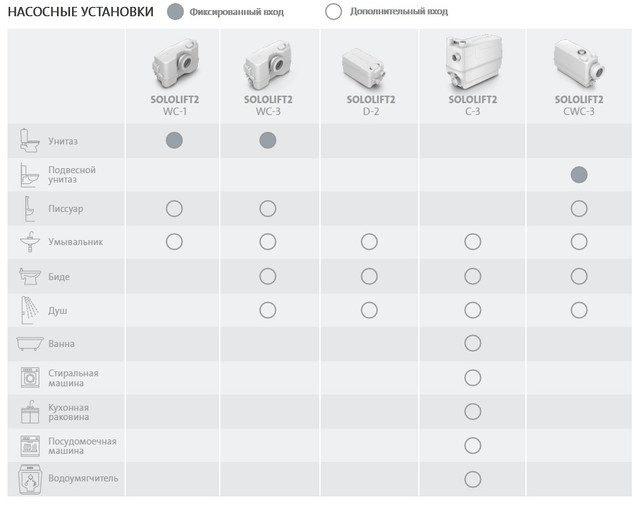Select the urinal icon beside Писсуар
Viewport: 640px width, 507px height.
[29, 209]
